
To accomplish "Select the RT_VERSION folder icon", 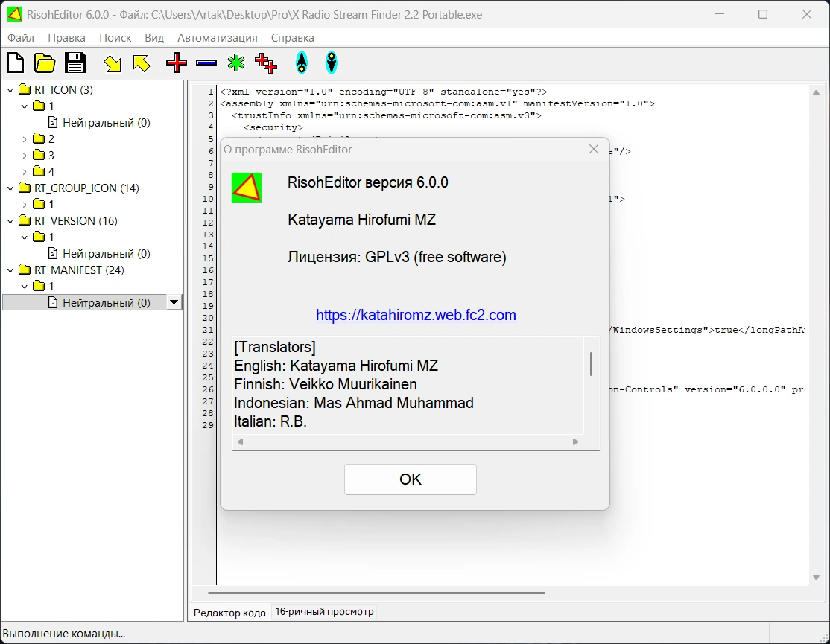I will coord(25,220).
